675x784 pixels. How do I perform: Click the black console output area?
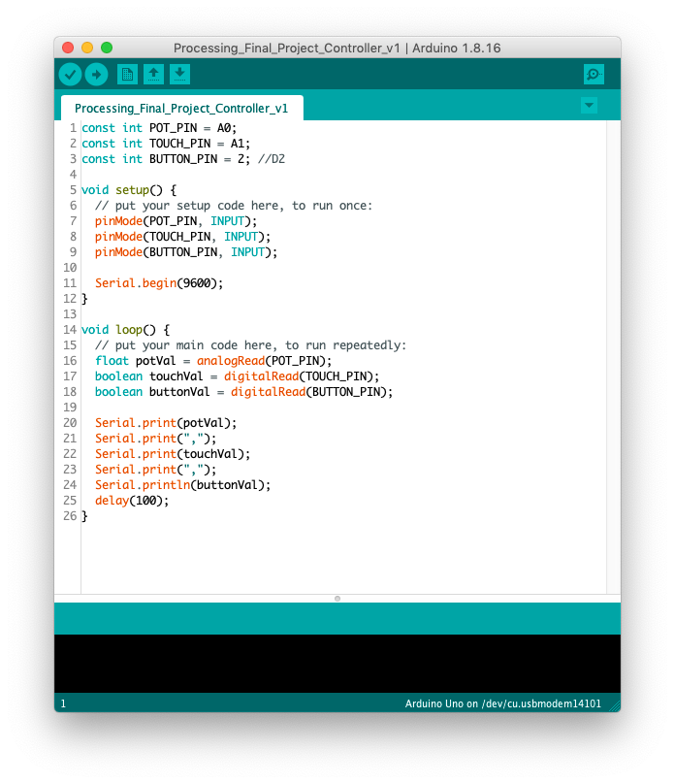pyautogui.click(x=337, y=664)
